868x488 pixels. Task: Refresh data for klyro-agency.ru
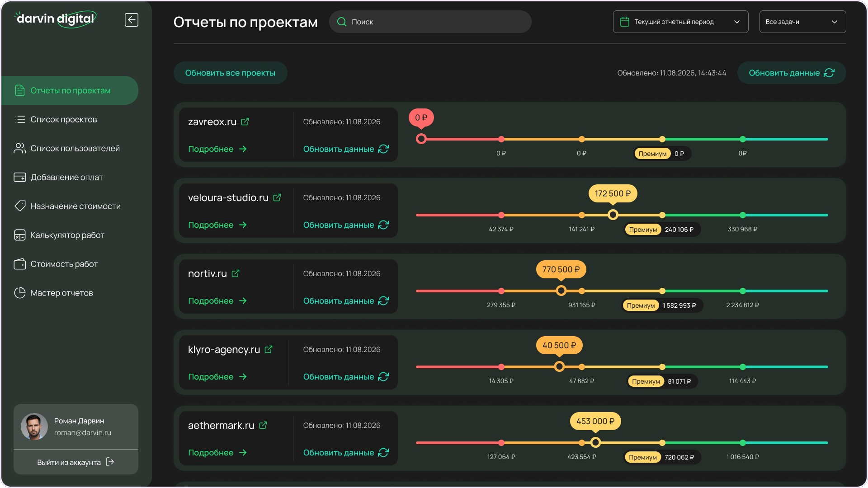346,377
